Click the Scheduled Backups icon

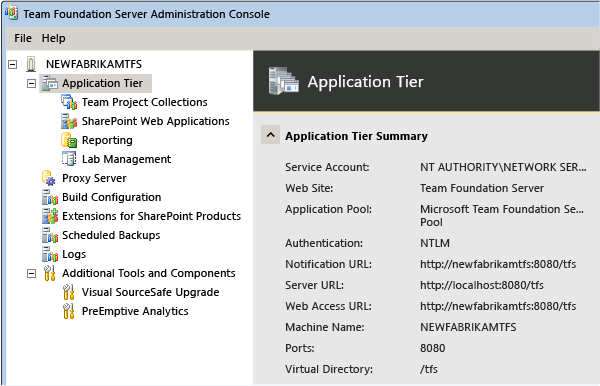(x=50, y=235)
